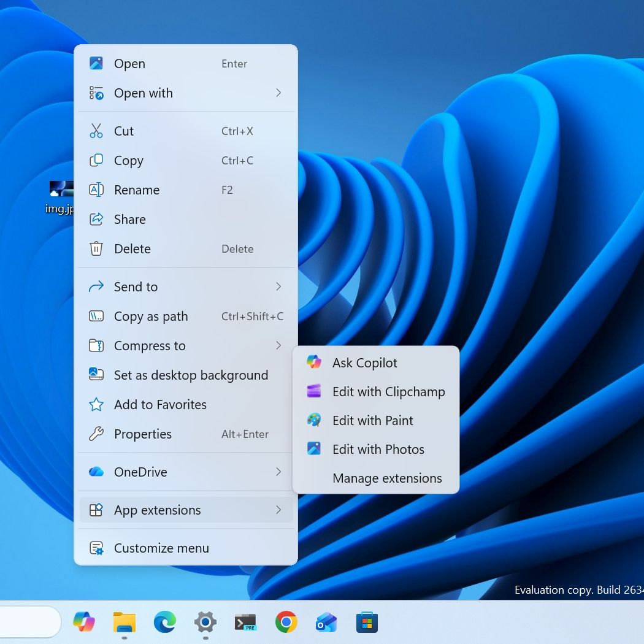Select Customize menu entry
This screenshot has height=644, width=644.
tap(186, 548)
